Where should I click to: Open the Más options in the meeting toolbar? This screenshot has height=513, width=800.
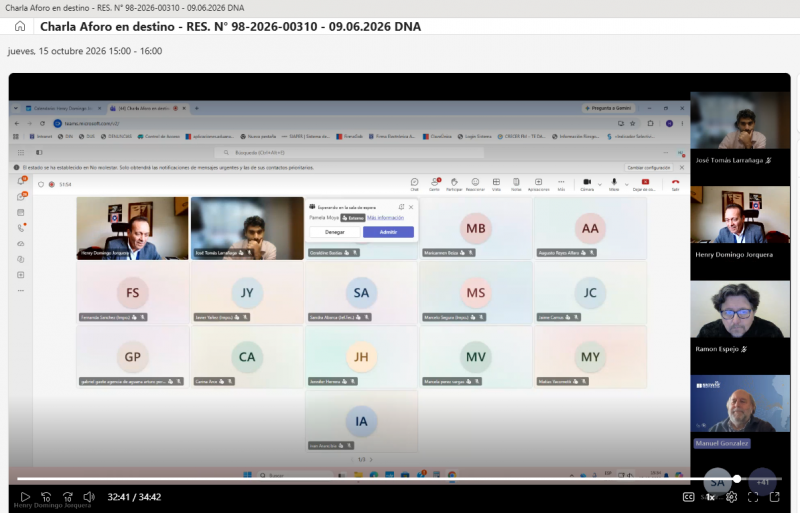tap(561, 184)
